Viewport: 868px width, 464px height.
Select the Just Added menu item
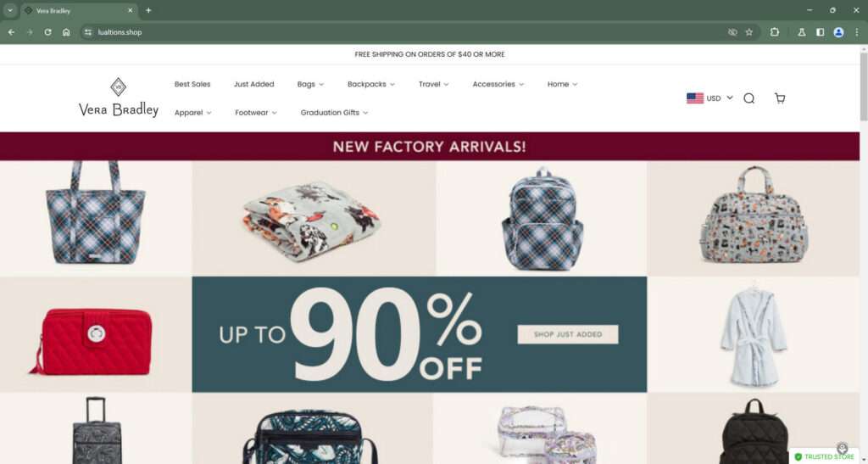pos(253,84)
